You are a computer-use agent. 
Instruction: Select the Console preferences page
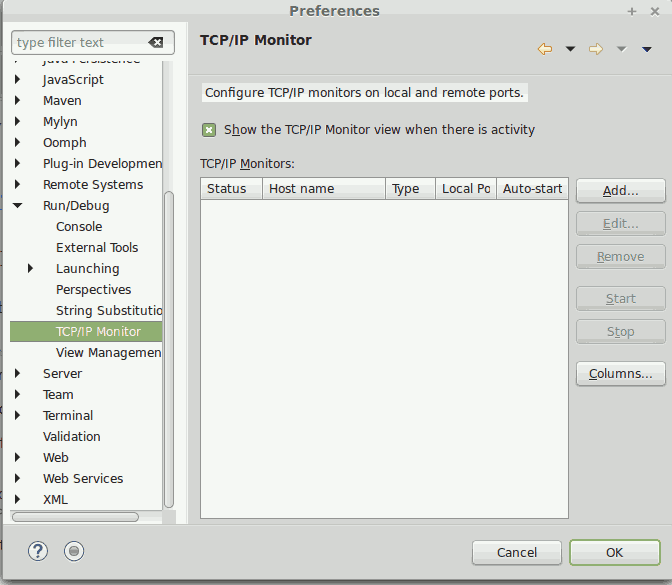(x=79, y=227)
